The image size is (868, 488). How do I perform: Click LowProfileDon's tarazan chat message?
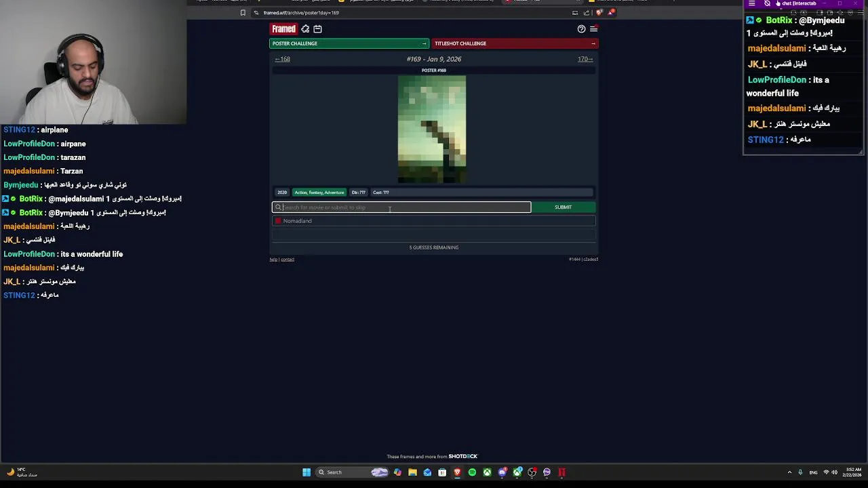pos(45,157)
